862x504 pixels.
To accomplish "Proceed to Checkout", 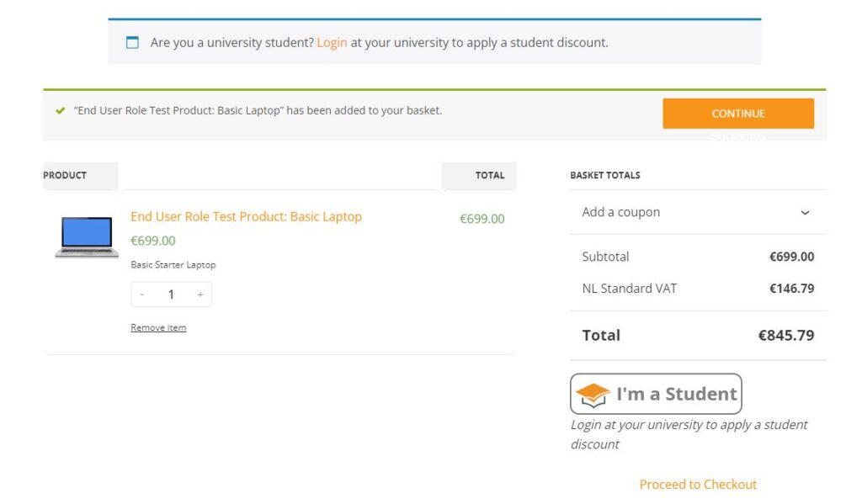I will [698, 484].
